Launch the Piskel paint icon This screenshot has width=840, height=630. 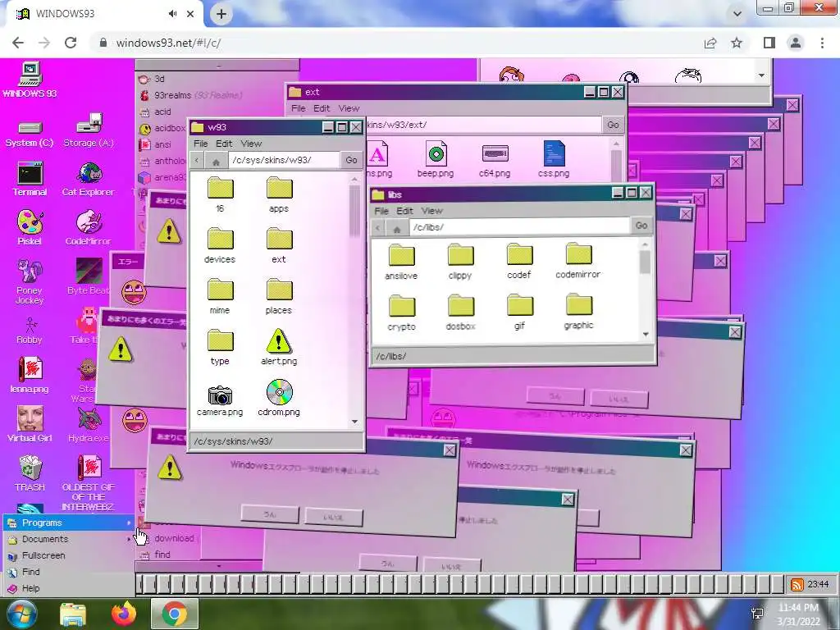coord(30,228)
